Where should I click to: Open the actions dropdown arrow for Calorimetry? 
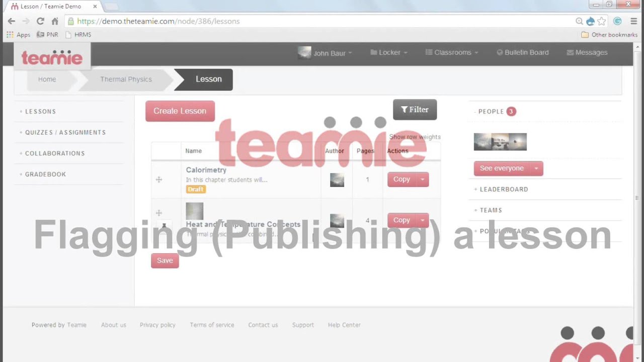[x=423, y=179]
